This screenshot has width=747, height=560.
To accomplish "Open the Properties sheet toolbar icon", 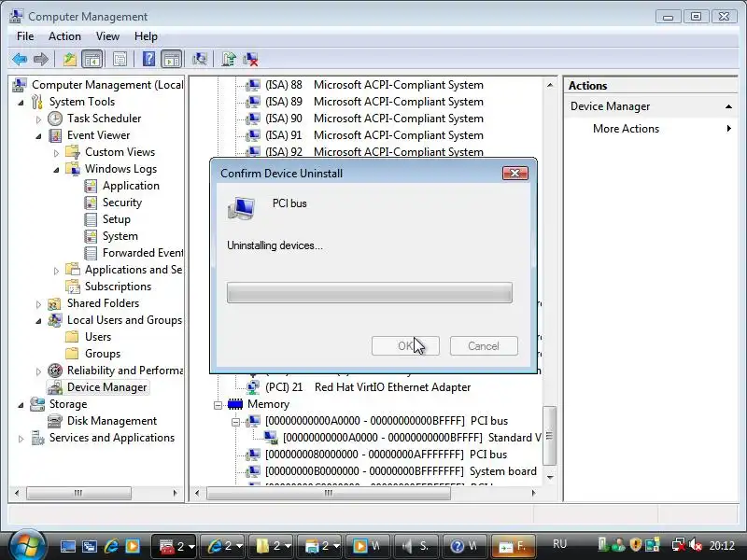I will click(x=120, y=60).
